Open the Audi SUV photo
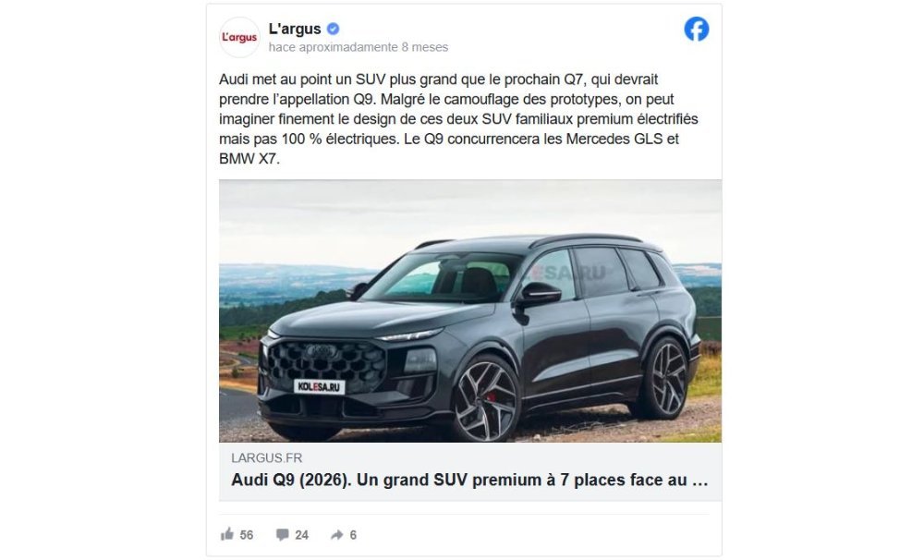This screenshot has width=924, height=560. [x=470, y=310]
